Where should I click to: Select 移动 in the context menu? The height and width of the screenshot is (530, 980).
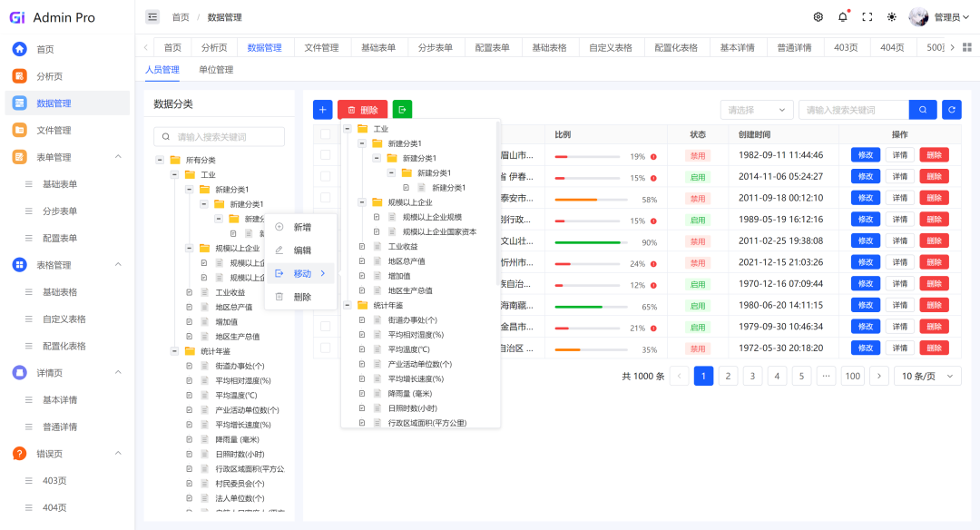[301, 273]
